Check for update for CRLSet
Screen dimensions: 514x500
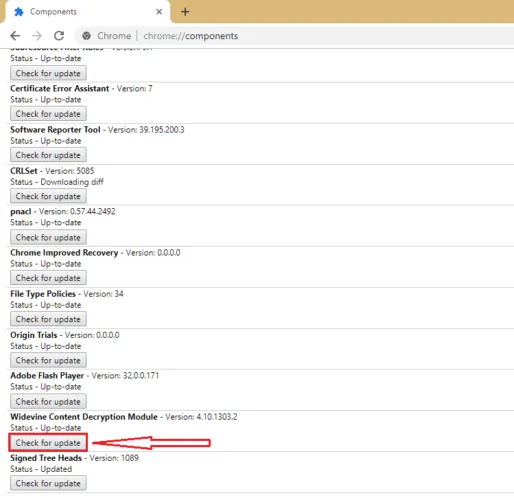(48, 196)
